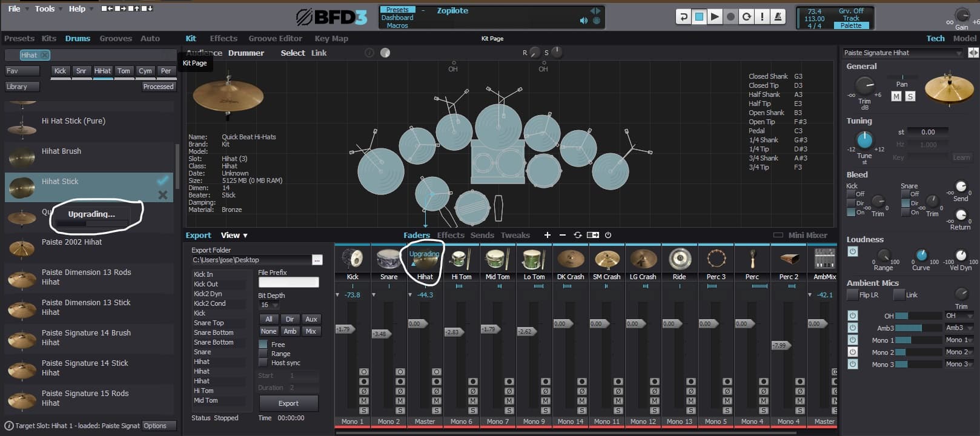Click the exclamation panic icon
This screenshot has height=436, width=980.
tap(763, 17)
